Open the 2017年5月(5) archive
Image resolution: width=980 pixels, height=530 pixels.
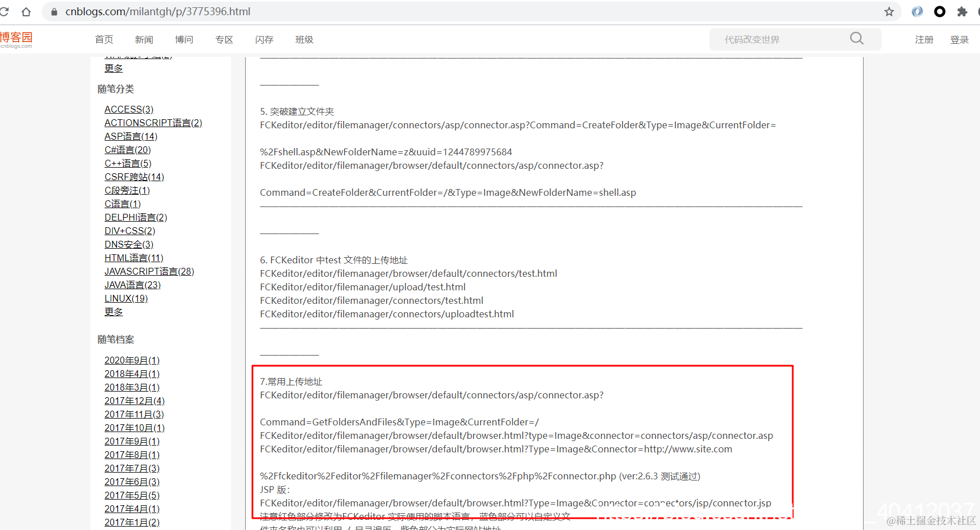[132, 495]
